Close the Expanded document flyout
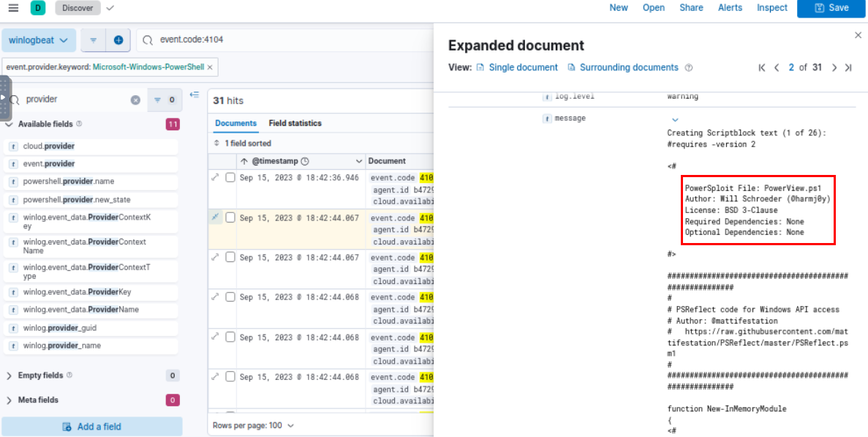 pos(858,35)
